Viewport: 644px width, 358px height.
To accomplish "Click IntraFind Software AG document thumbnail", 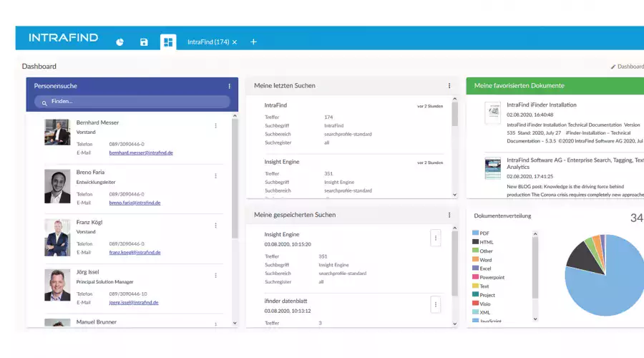I will click(x=492, y=168).
